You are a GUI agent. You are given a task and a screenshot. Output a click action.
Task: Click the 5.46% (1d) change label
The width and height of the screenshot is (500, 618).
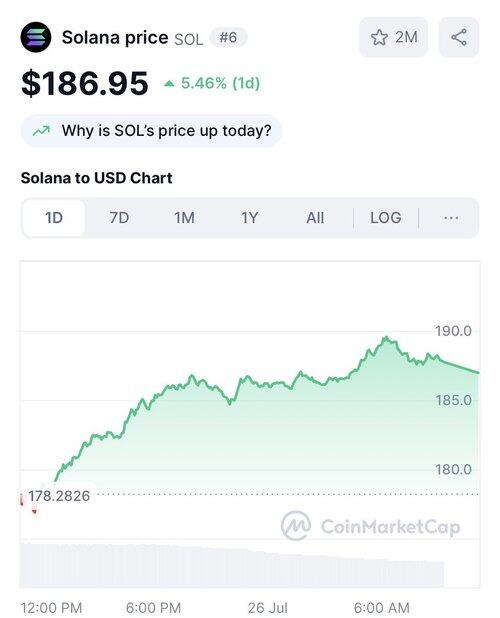click(x=220, y=83)
